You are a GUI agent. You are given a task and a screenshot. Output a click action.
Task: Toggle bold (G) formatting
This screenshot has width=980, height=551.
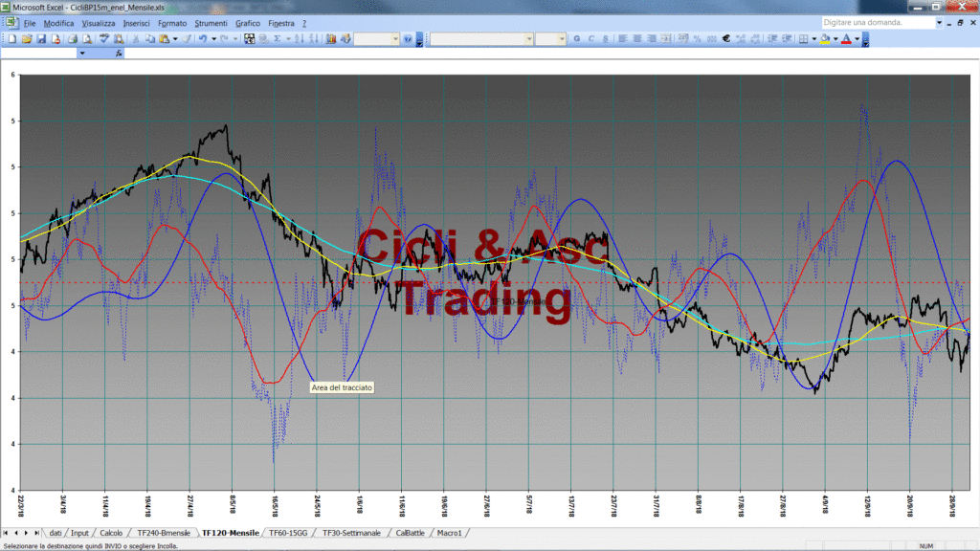[x=577, y=38]
